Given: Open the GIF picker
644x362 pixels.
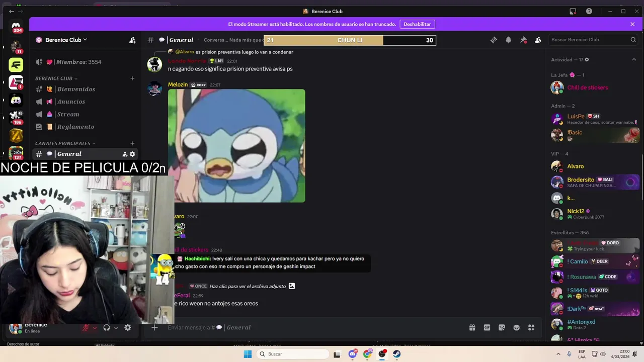Looking at the screenshot, I should [x=487, y=327].
